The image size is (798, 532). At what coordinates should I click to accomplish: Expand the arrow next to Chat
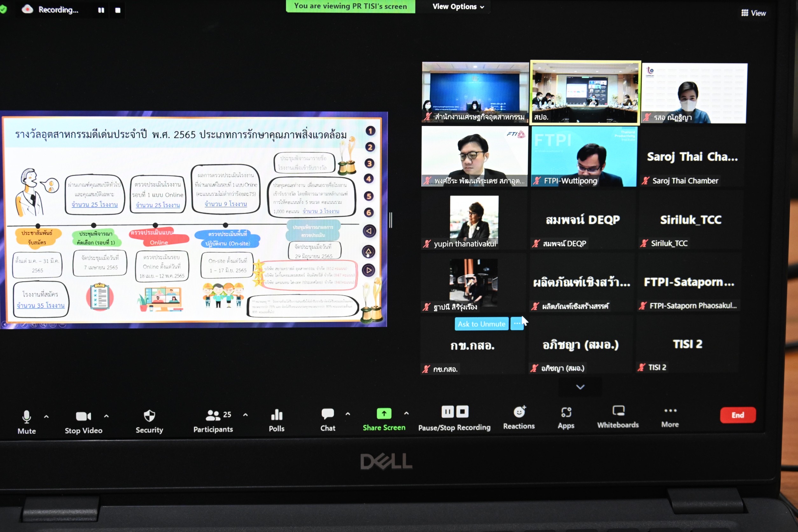(x=348, y=414)
